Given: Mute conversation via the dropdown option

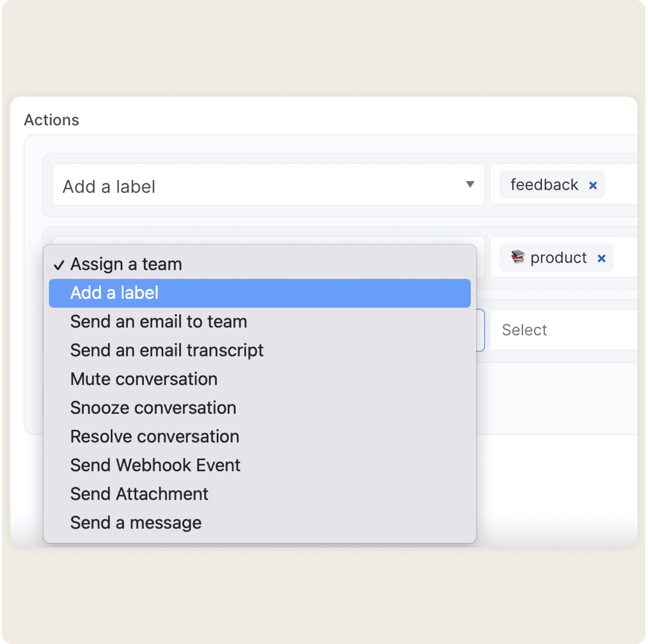Looking at the screenshot, I should (x=143, y=379).
